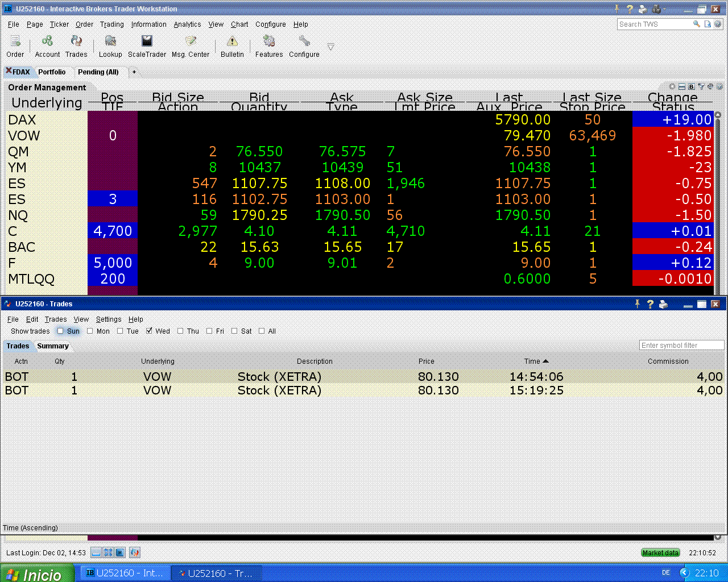Open the Bulletin warning icon
728x582 pixels.
point(232,41)
